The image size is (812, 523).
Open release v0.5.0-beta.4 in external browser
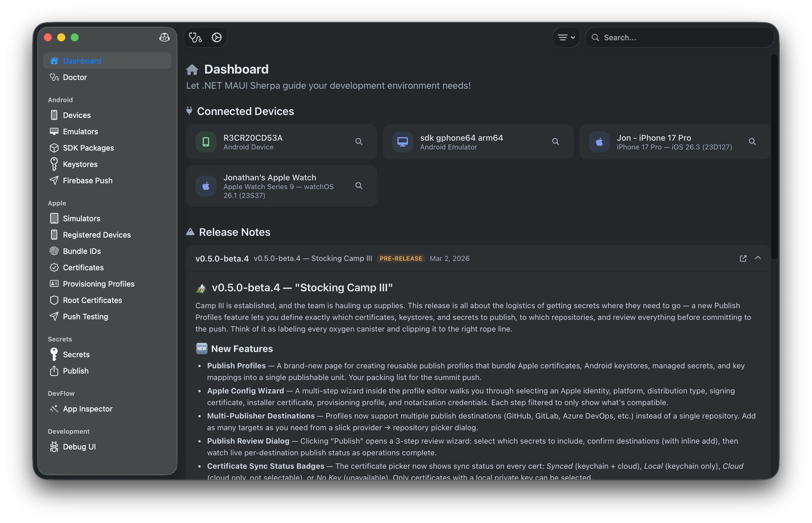click(743, 259)
